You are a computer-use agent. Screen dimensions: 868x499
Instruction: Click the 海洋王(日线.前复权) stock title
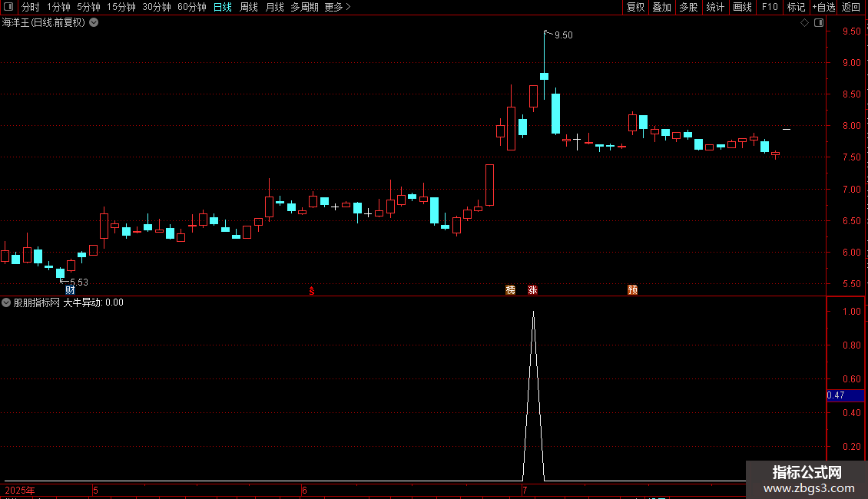tap(44, 23)
